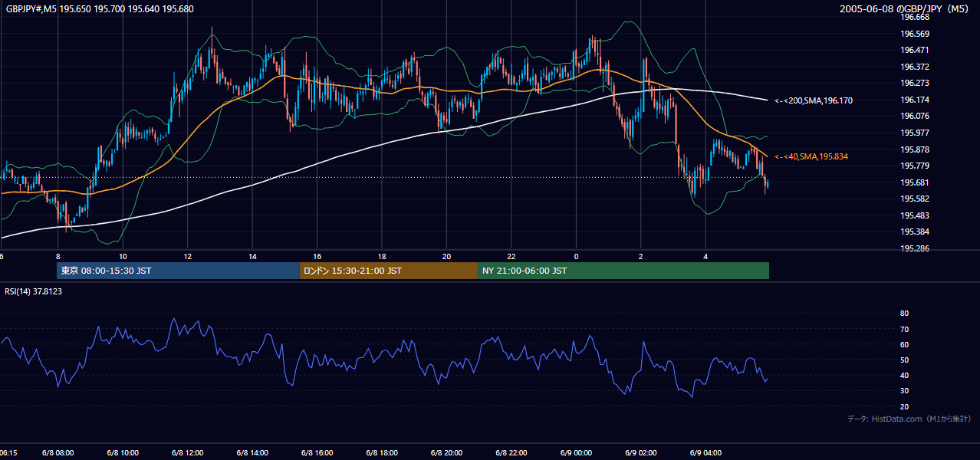Click bottom date label 6/8 10:00
This screenshot has width=980, height=460.
123,453
